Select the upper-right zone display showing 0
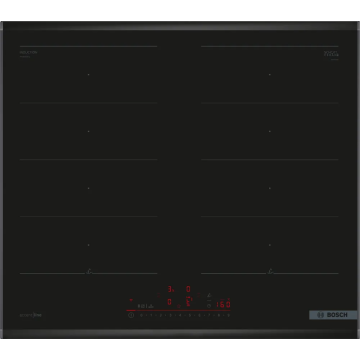The height and width of the screenshot is (360, 360). click(188, 289)
